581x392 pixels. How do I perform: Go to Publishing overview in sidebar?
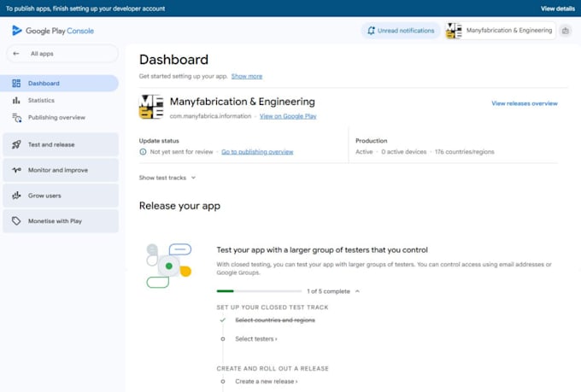56,118
